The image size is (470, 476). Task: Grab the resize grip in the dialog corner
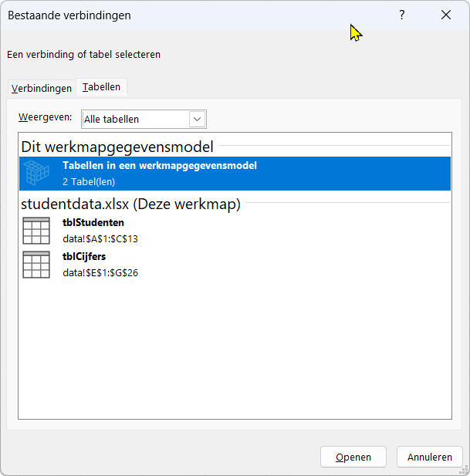click(464, 470)
